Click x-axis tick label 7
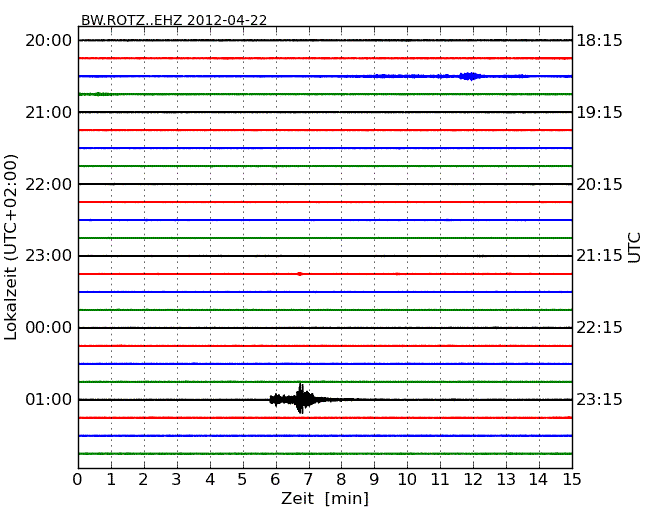The image size is (650, 520). (x=308, y=480)
